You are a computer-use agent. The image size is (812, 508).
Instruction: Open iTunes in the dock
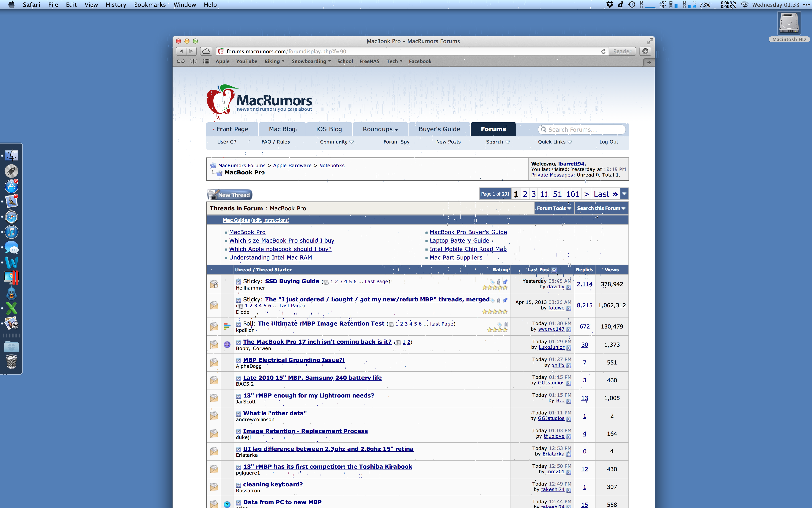(11, 232)
